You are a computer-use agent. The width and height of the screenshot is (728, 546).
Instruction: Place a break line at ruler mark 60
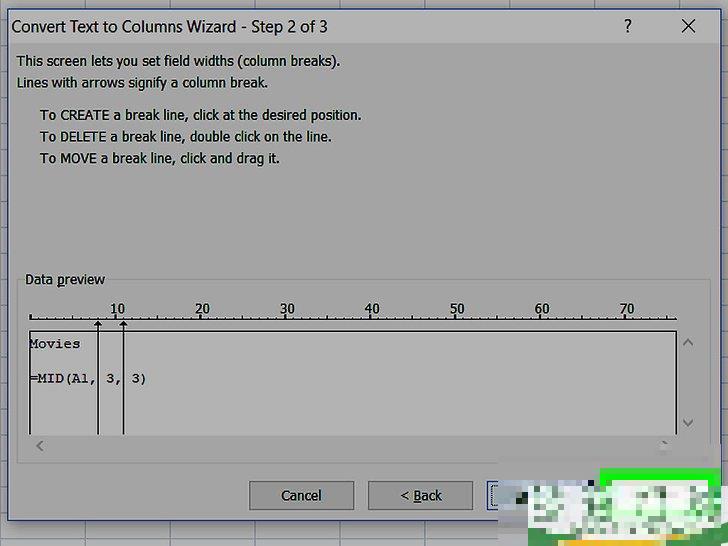(540, 317)
